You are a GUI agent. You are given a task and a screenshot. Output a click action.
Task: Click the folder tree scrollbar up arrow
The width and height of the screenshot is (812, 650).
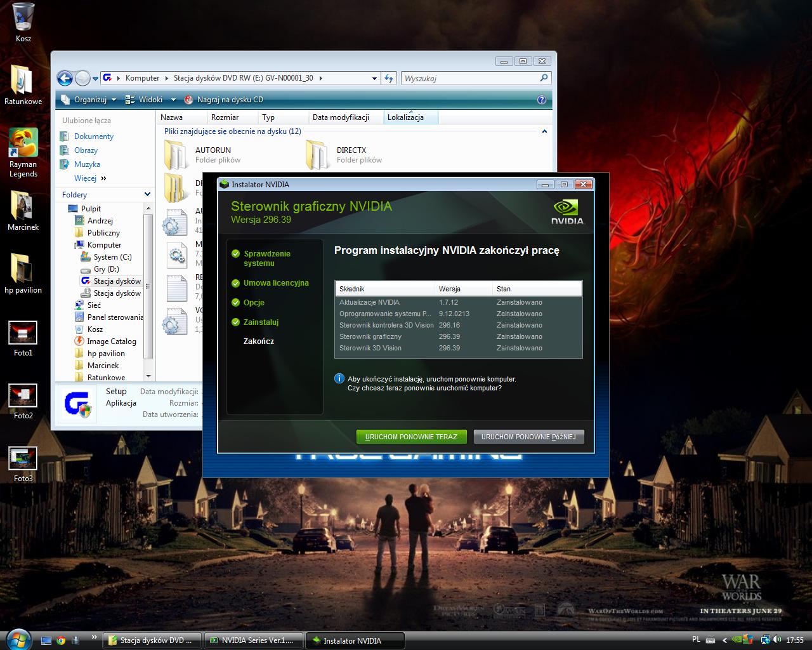click(x=148, y=208)
